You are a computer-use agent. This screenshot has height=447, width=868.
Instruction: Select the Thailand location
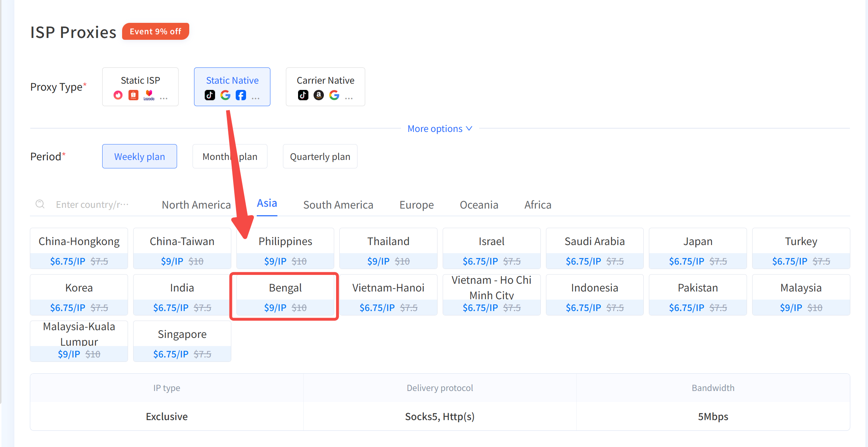point(388,248)
